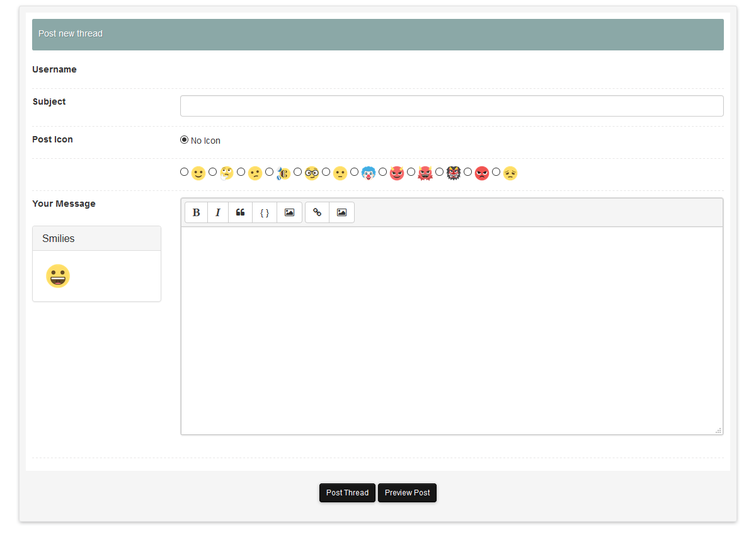Screen dimensions: 756x542
Task: Click the slightly smiling face post icon
Action: tap(198, 173)
